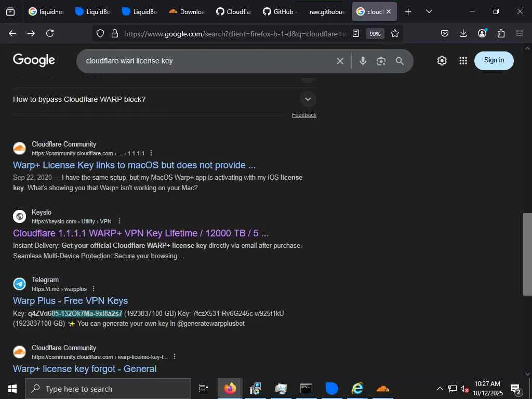This screenshot has width=532, height=399.
Task: Click the Telegram favicon icon
Action: click(x=19, y=284)
